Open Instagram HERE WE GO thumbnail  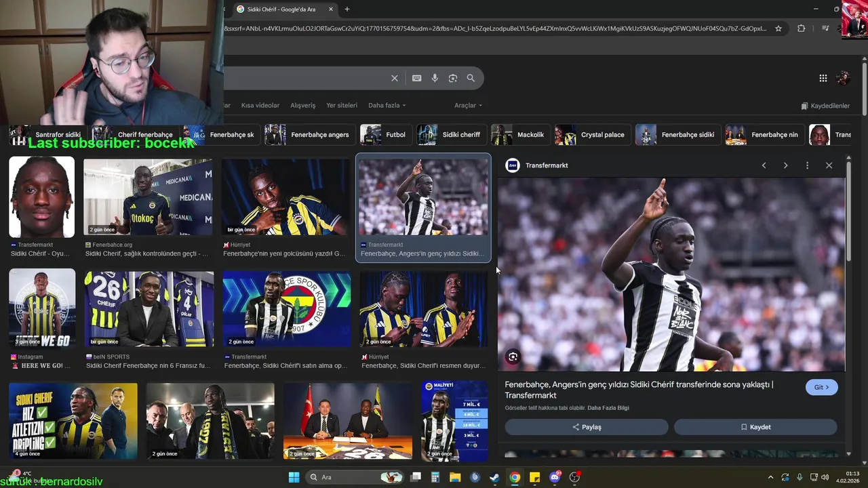tap(42, 309)
